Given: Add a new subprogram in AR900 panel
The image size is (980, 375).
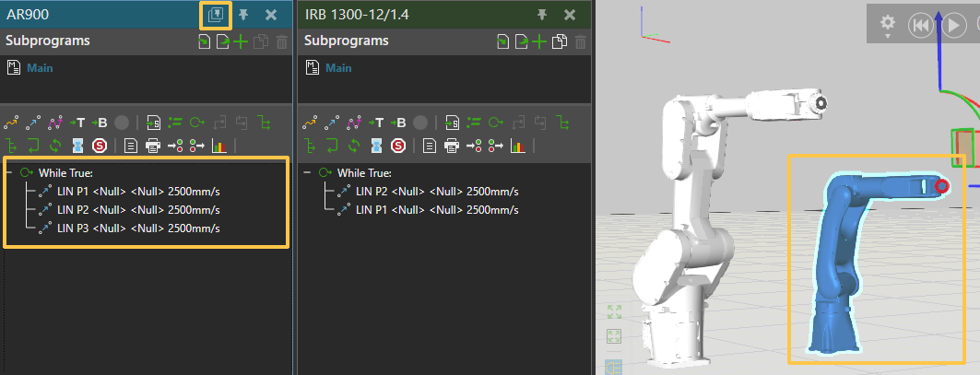Looking at the screenshot, I should coord(242,41).
